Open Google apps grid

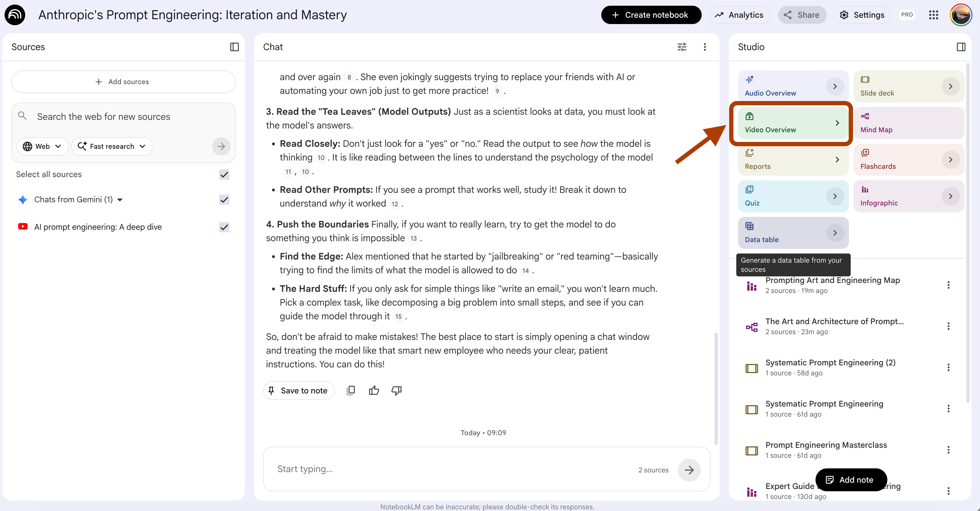pyautogui.click(x=933, y=15)
